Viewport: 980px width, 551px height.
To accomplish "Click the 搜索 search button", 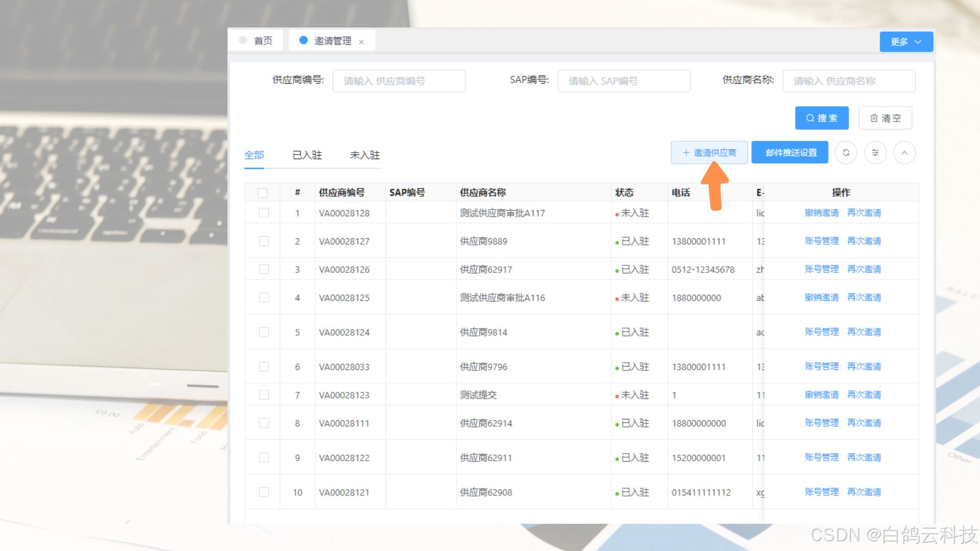I will click(821, 118).
